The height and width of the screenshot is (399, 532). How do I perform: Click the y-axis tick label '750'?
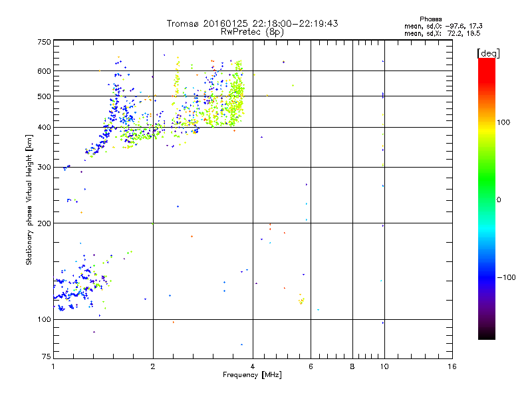tap(44, 42)
